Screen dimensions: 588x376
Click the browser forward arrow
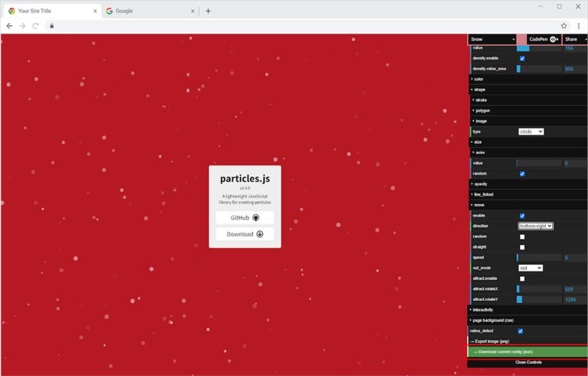(x=22, y=26)
